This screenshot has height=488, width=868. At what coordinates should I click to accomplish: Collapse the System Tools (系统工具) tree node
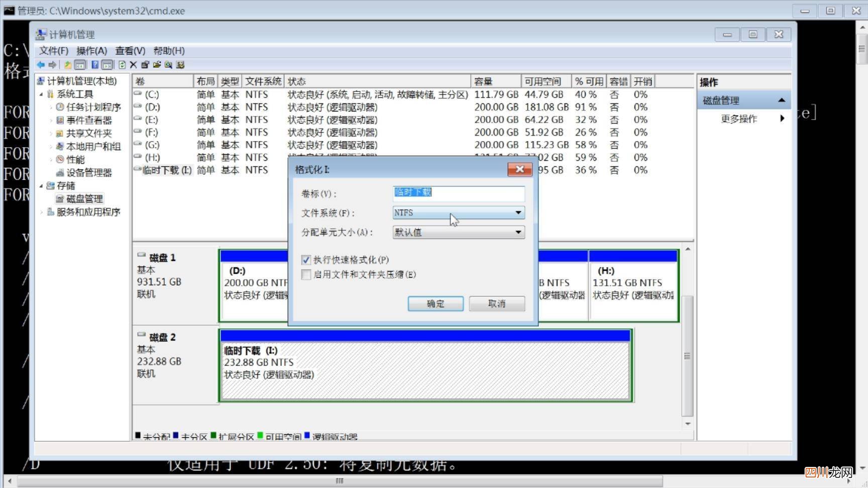point(42,94)
